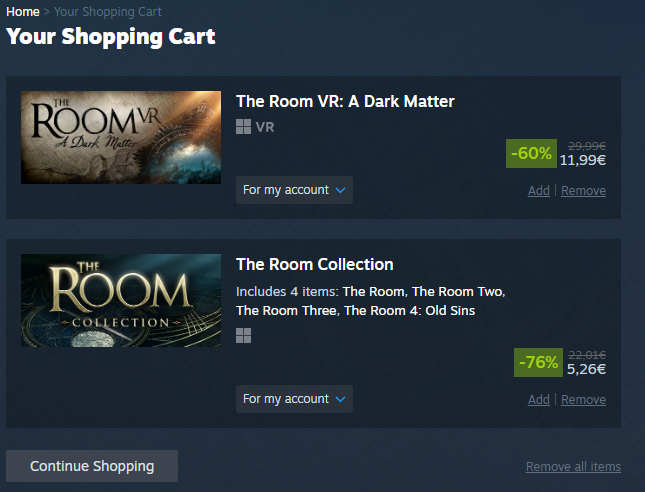Click Add link for The Room VR
This screenshot has height=492, width=645.
(538, 191)
